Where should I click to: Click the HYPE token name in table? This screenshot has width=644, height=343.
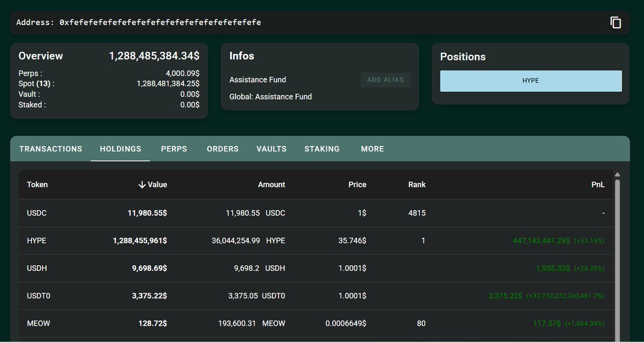coord(36,241)
